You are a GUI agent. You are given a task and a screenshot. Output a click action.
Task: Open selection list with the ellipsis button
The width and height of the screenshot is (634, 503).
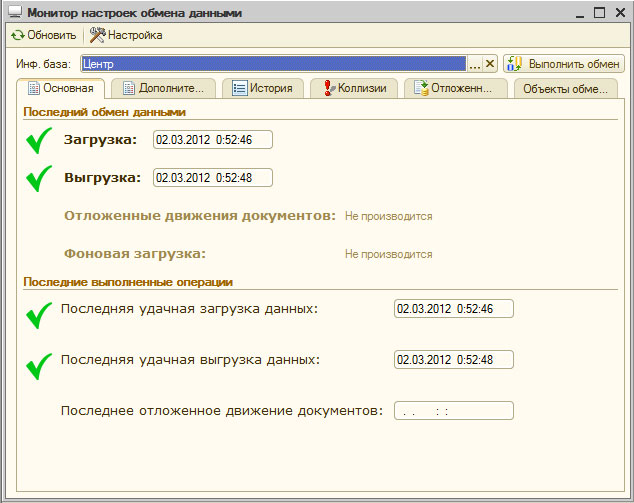475,64
